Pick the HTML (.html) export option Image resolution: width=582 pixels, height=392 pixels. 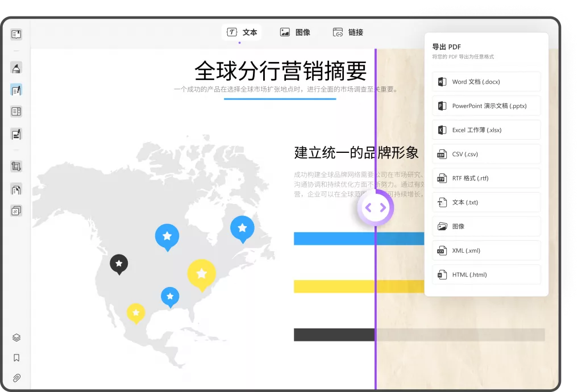click(x=486, y=274)
